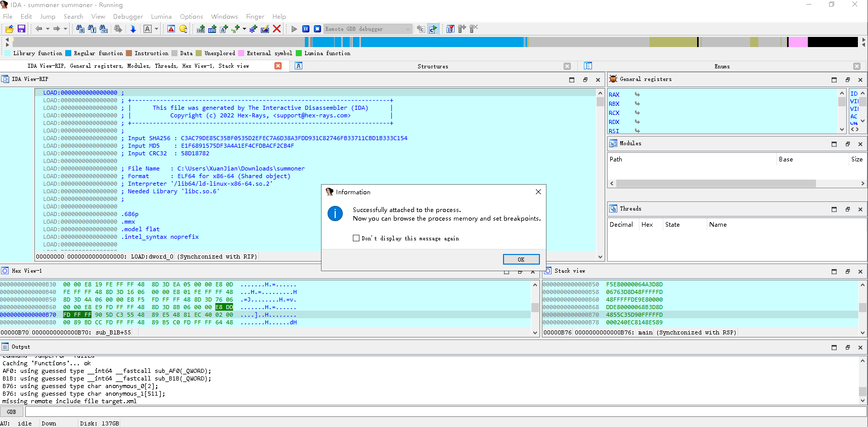Click the Structures tab icon
The image size is (868, 427).
(x=298, y=66)
